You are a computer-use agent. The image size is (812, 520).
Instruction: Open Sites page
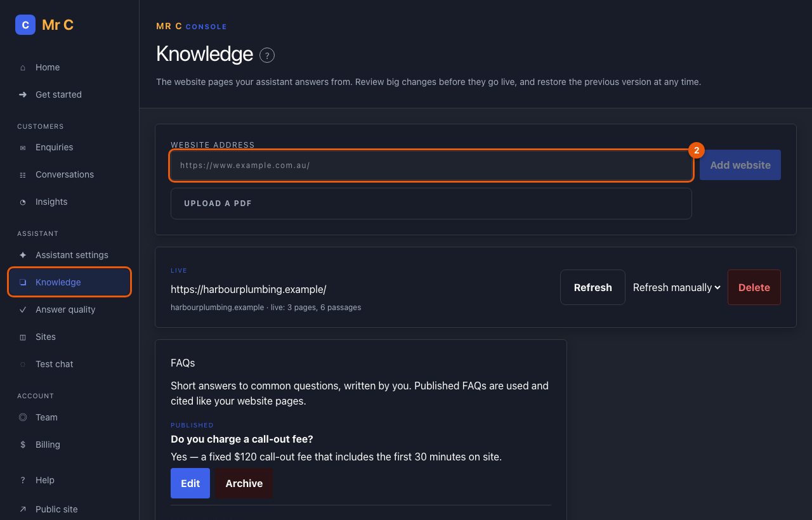pyautogui.click(x=70, y=337)
